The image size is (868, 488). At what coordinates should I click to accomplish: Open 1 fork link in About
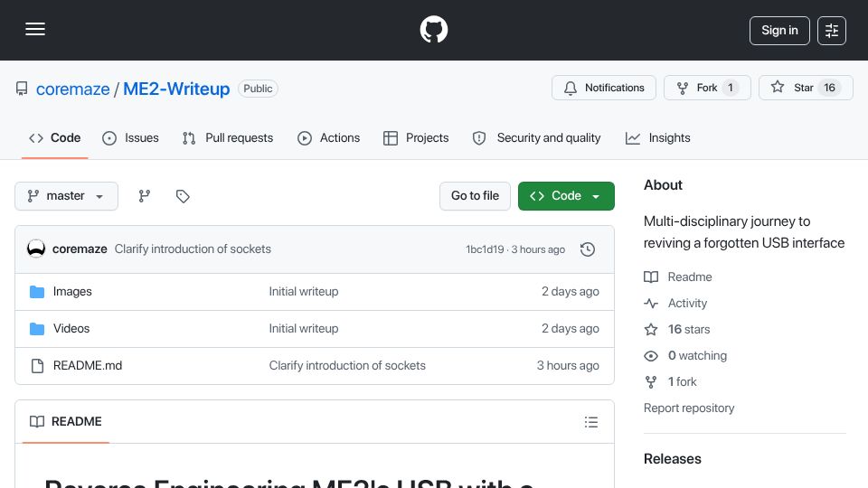click(x=670, y=381)
